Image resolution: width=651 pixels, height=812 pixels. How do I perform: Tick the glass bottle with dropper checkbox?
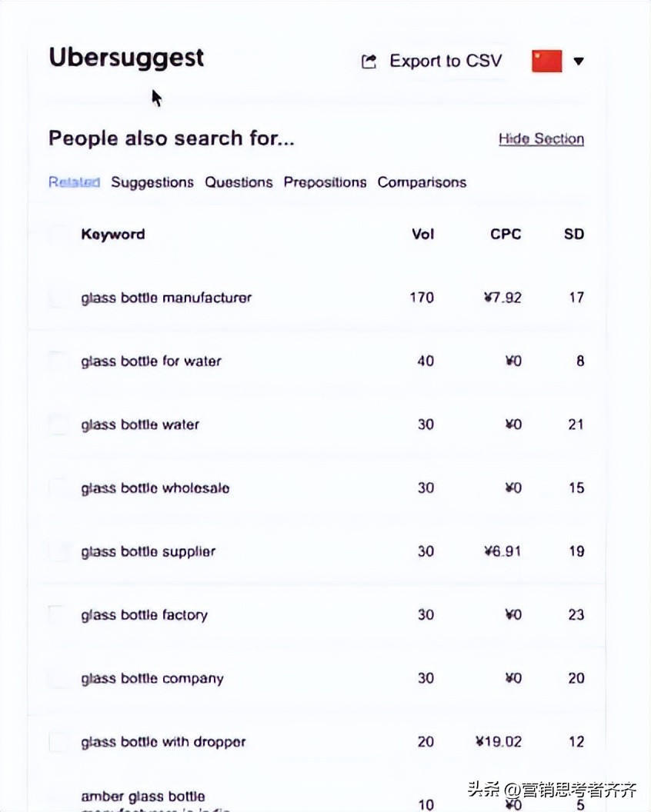(x=58, y=741)
